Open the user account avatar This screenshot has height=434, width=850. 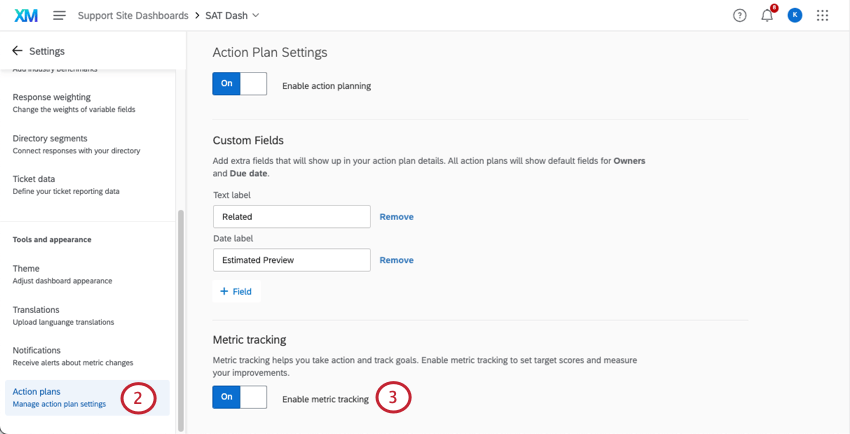(x=795, y=15)
